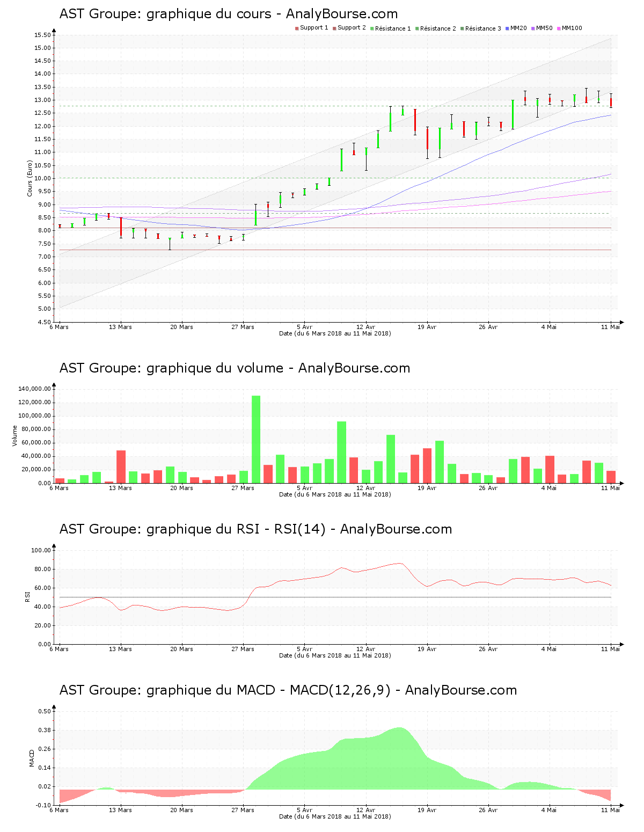Screen dimensions: 644x832
Task: Click the 0.50 value on MACD axis
Action: [44, 711]
